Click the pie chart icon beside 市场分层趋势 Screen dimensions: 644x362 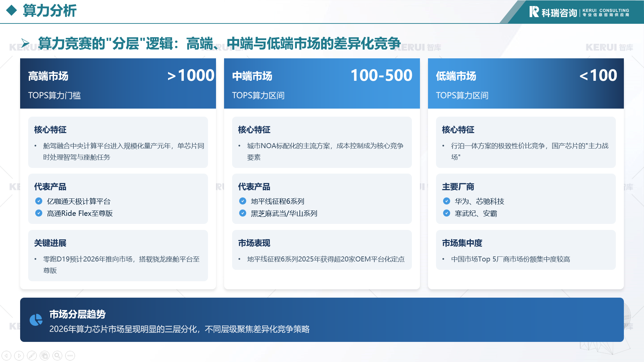click(x=36, y=320)
